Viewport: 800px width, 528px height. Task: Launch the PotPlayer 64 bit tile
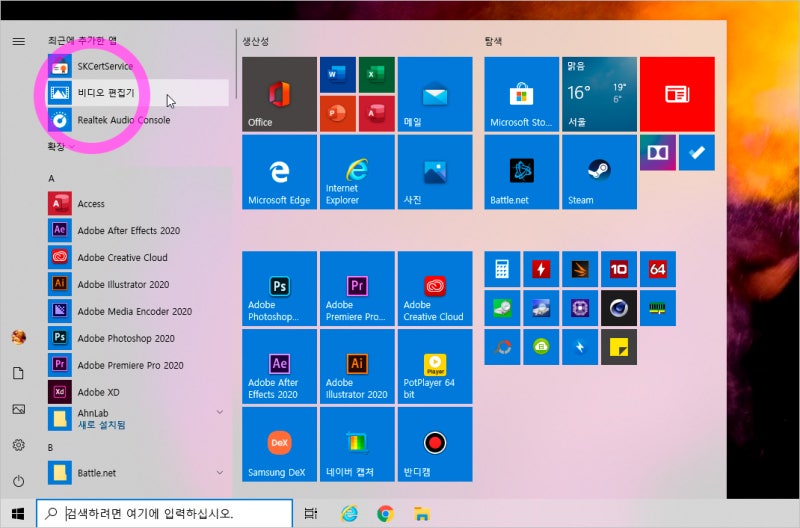tap(435, 366)
